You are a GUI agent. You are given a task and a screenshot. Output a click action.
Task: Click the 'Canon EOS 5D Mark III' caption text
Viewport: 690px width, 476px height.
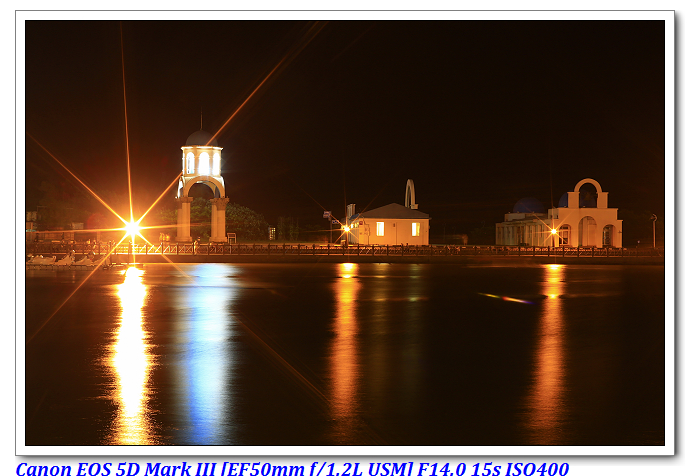click(117, 468)
